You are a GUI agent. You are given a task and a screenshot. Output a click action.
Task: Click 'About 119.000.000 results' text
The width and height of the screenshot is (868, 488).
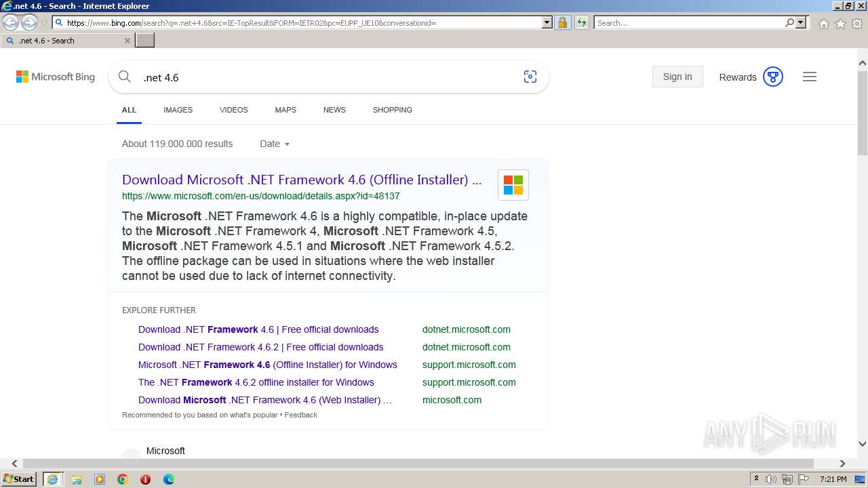click(x=177, y=144)
